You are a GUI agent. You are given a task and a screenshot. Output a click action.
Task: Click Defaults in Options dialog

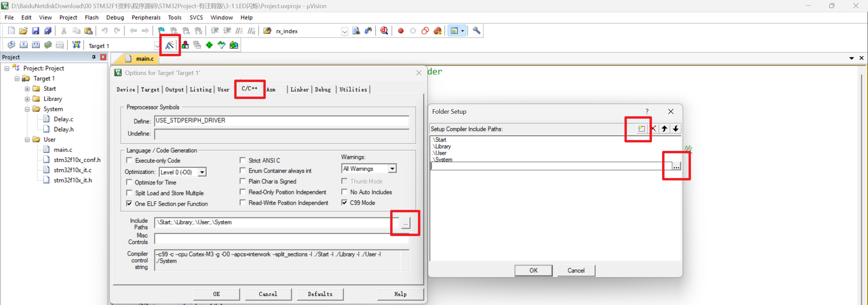[x=320, y=294]
